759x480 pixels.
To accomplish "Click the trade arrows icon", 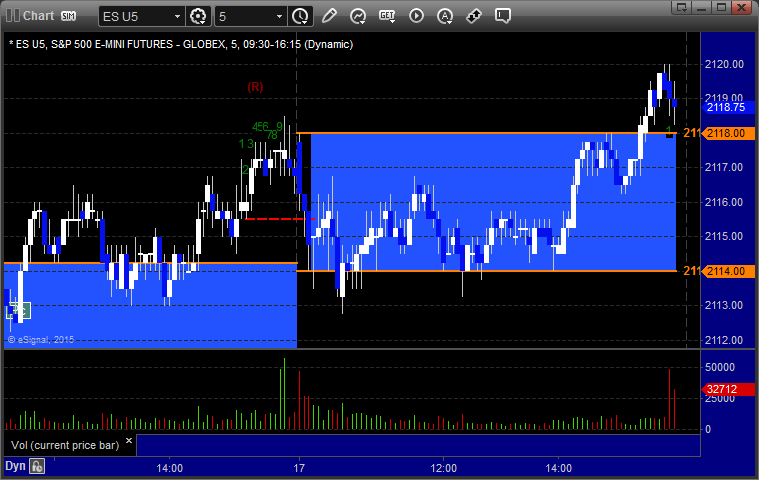I will pyautogui.click(x=473, y=16).
